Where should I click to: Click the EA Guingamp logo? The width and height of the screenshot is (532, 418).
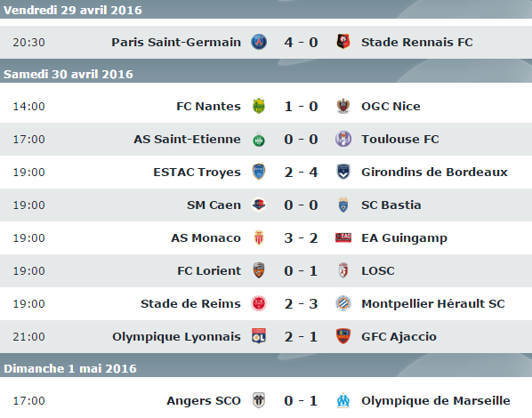(343, 237)
